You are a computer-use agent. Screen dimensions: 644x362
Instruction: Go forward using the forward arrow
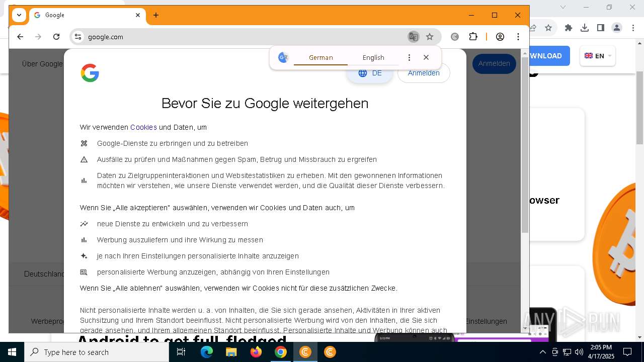point(38,37)
